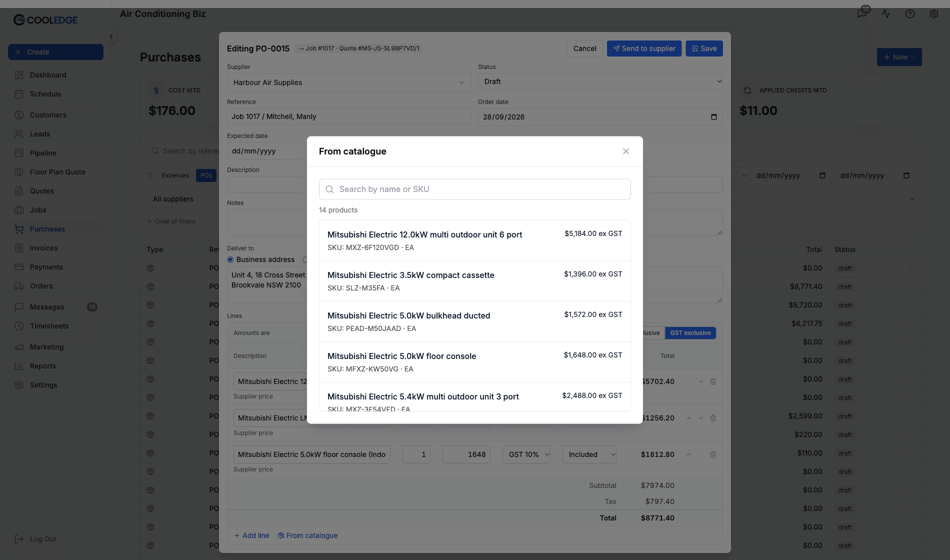Open the settings gear in header
This screenshot has width=950, height=560.
coord(934,14)
